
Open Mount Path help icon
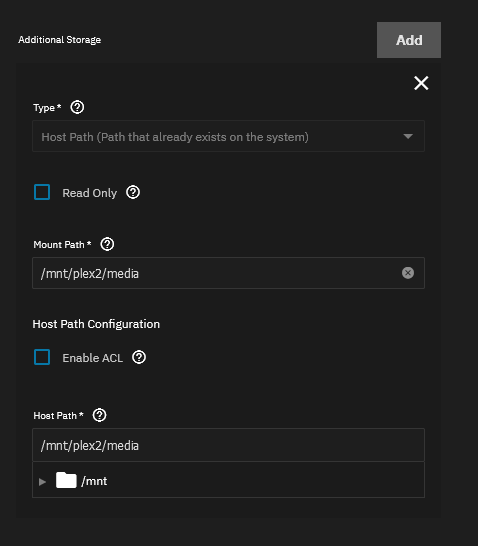coord(107,244)
